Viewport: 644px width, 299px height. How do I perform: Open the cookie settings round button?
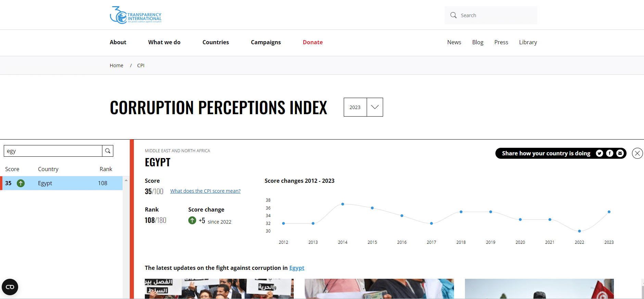[10, 287]
